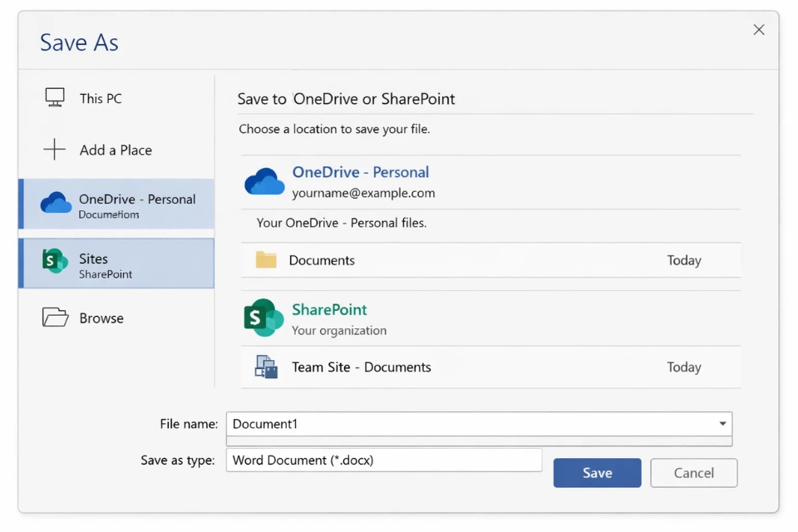Image resolution: width=798 pixels, height=532 pixels.
Task: Click the green SharePoint icon
Action: (x=263, y=317)
